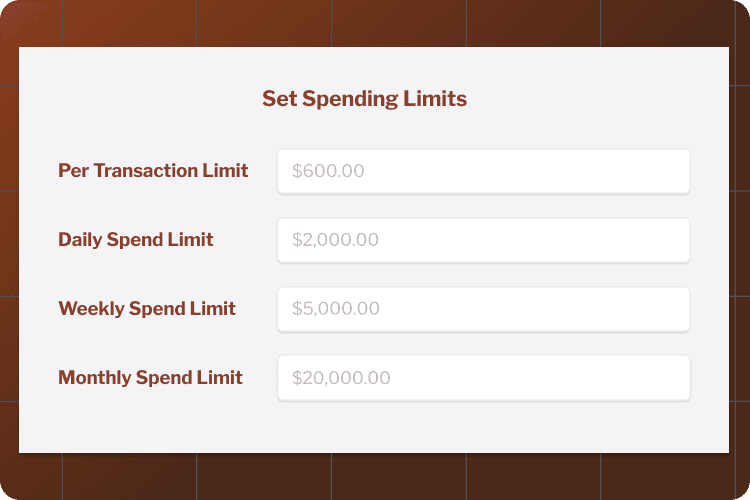Screen dimensions: 750x500
Task: Click the "Daily Spend Limit" label
Action: click(x=136, y=240)
